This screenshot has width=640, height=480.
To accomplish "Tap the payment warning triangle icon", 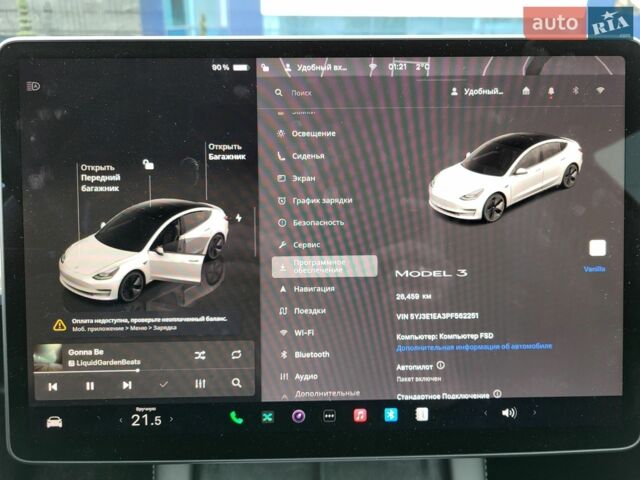I will coord(60,325).
